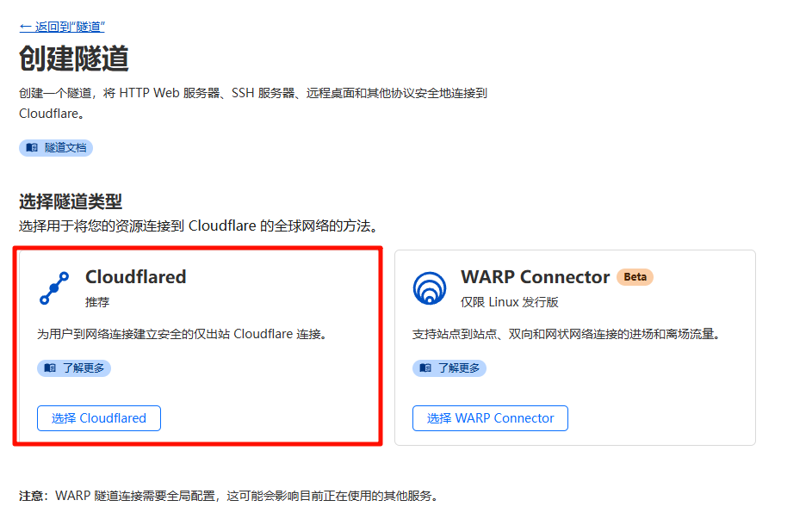This screenshot has width=812, height=525.
Task: Click book icon in WARP Connector's 了解更多 badge
Action: click(425, 367)
